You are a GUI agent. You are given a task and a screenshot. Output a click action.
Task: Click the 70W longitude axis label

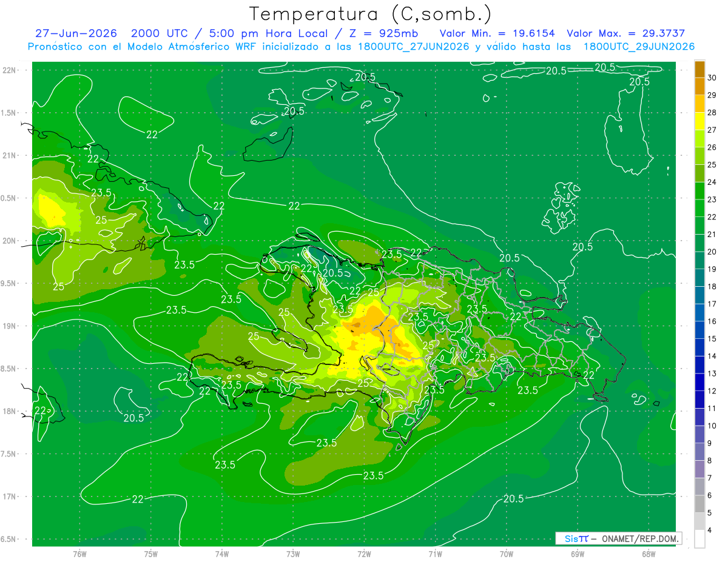coord(506,554)
